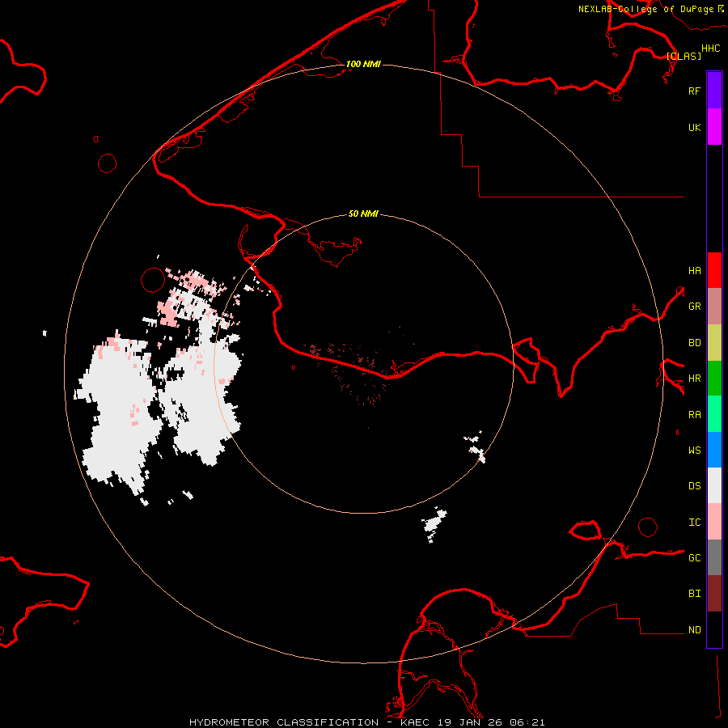Click the NEXLAB-College of DuPage credit text
Image resolution: width=728 pixels, height=728 pixels.
tap(645, 9)
